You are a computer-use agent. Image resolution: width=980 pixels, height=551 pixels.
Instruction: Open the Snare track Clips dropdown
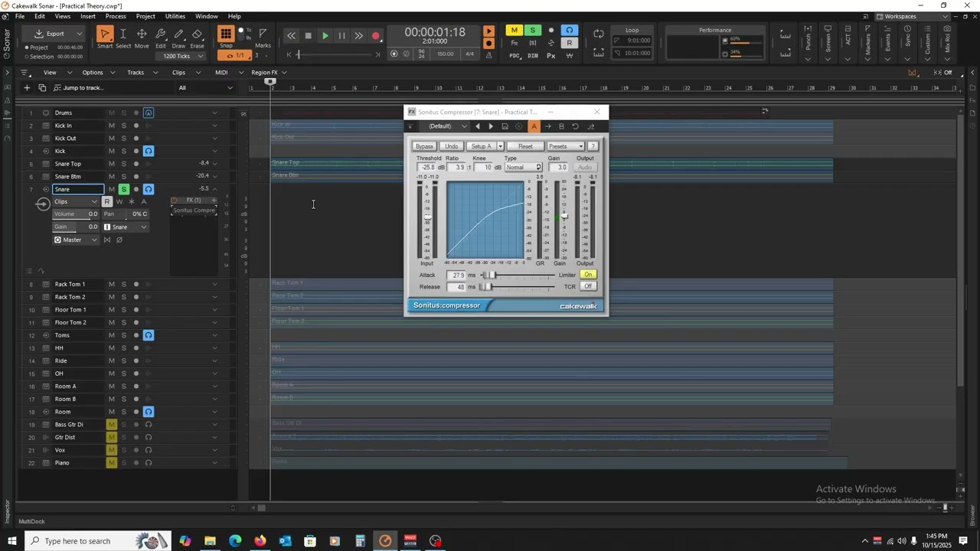click(x=76, y=201)
